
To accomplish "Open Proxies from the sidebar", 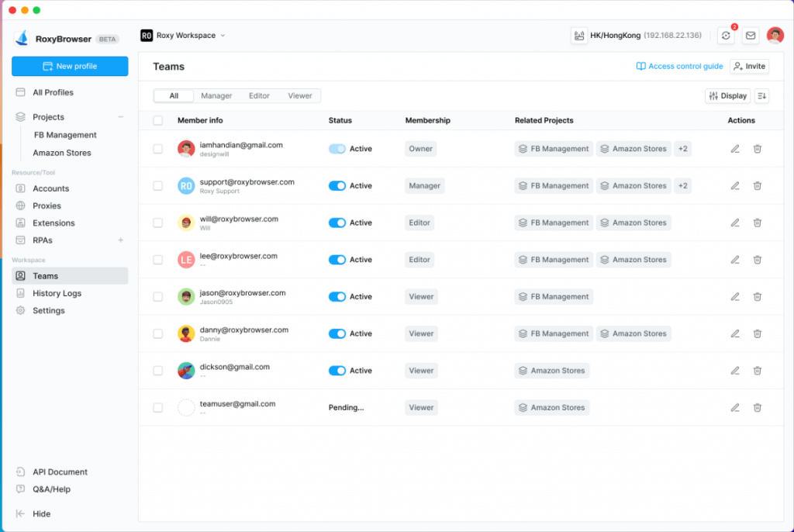I will (47, 206).
